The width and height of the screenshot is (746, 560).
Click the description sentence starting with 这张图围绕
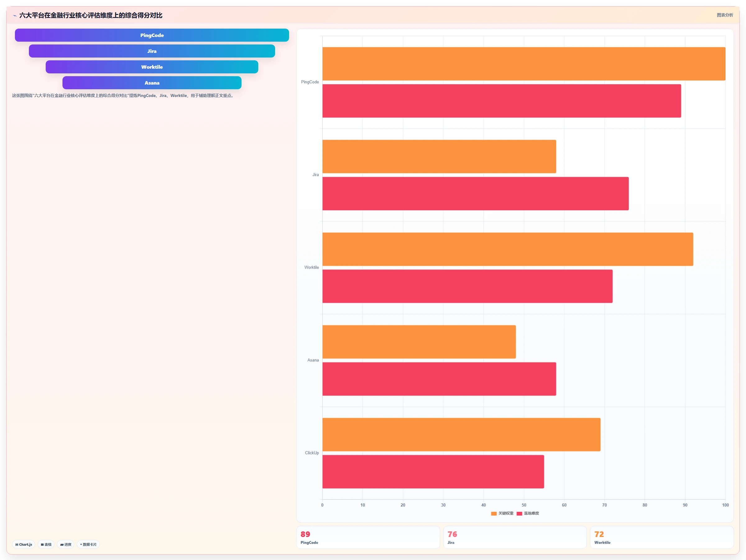(123, 95)
